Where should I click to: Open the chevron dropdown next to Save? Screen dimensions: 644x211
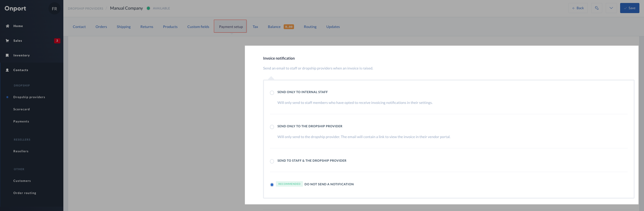tap(611, 8)
